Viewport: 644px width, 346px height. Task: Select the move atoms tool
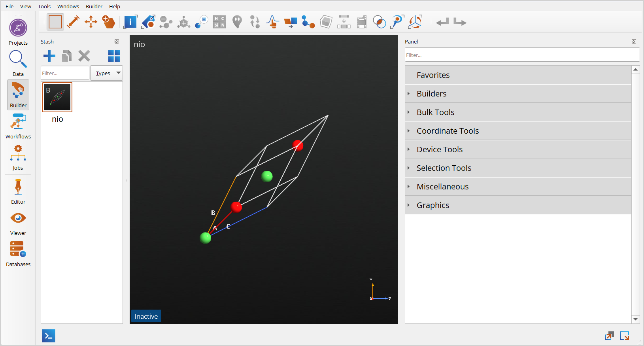tap(91, 22)
